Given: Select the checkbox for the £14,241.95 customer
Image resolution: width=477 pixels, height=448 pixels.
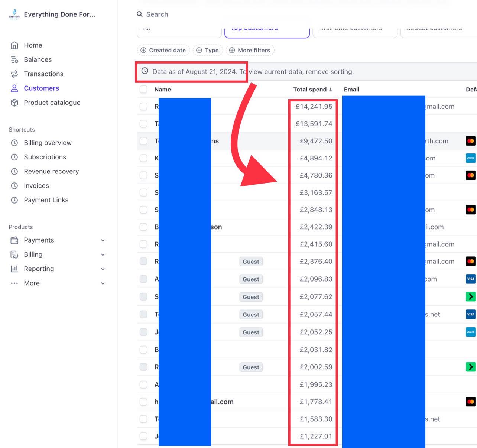Looking at the screenshot, I should point(143,107).
